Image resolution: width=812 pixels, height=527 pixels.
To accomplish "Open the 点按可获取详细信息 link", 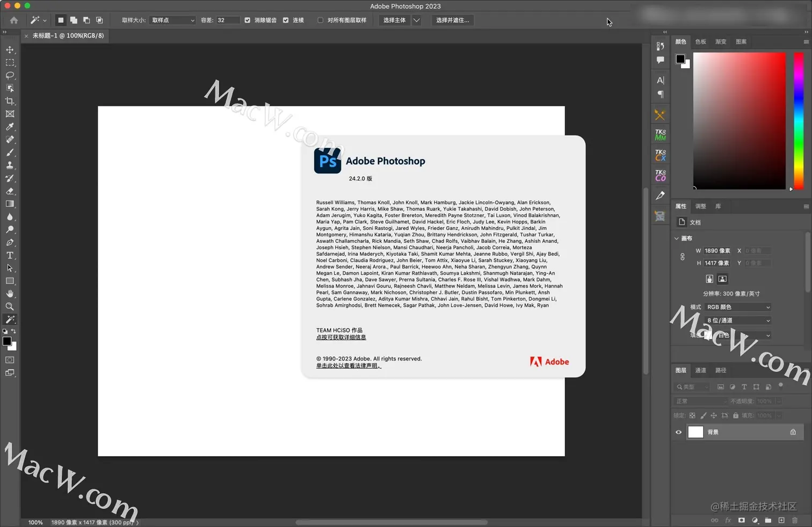I will click(x=341, y=337).
